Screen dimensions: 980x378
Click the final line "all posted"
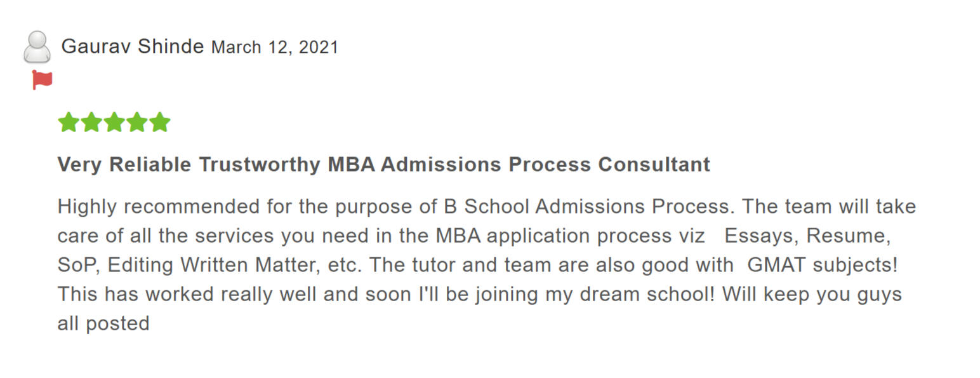103,323
